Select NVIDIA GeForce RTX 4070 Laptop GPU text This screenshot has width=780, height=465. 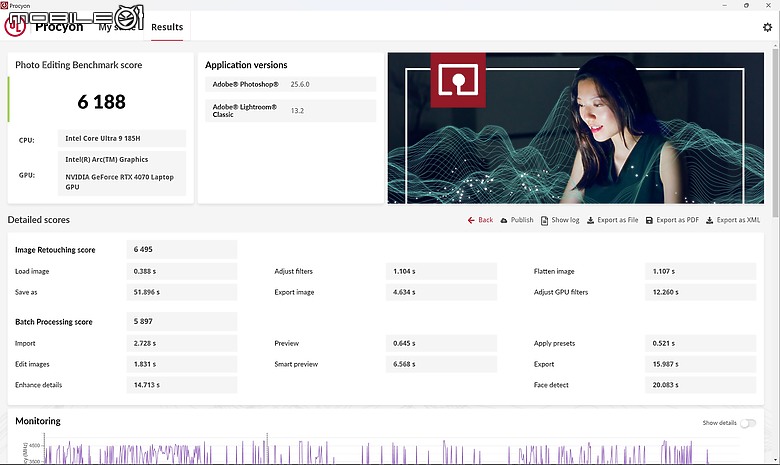pyautogui.click(x=119, y=182)
